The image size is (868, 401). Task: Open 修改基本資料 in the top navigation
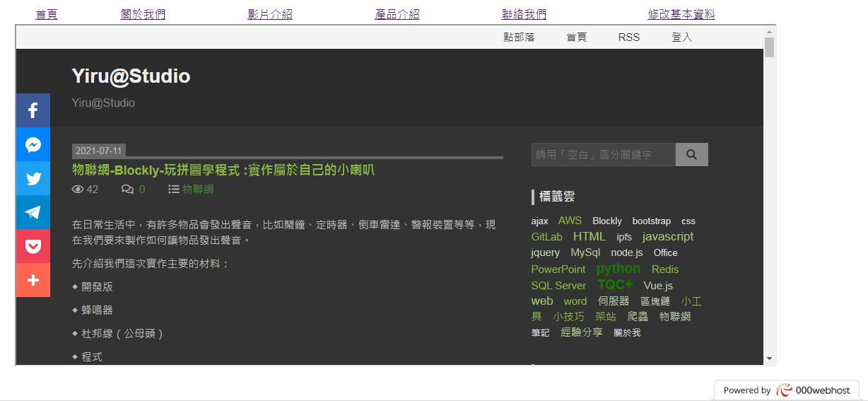coord(681,14)
